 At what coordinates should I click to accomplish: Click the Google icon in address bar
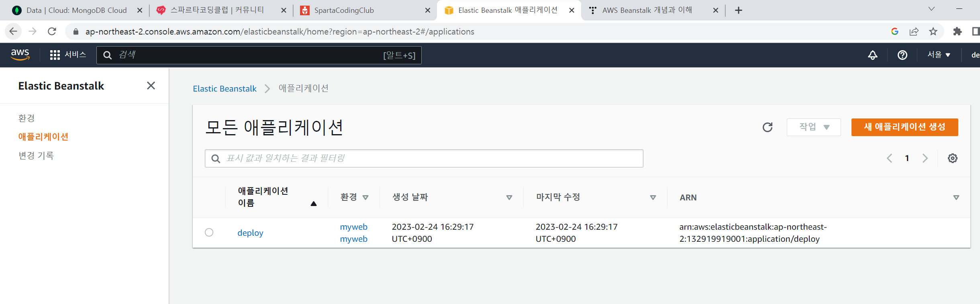click(x=894, y=31)
